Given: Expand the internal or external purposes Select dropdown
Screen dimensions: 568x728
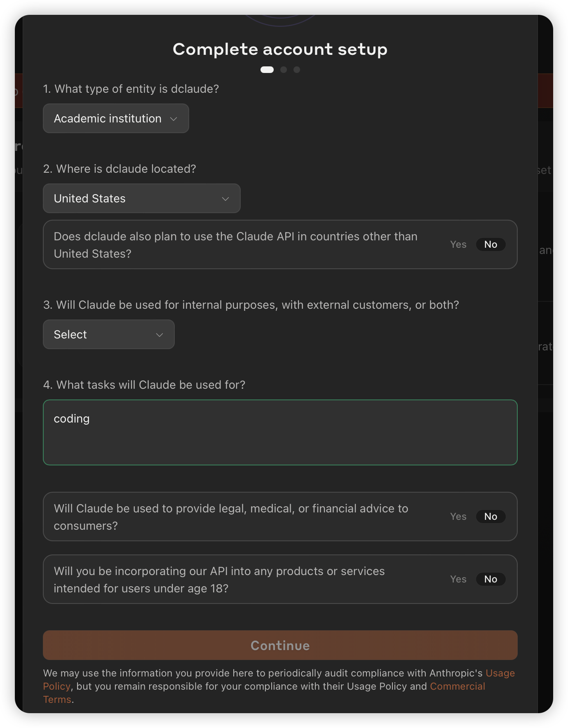Looking at the screenshot, I should (109, 334).
